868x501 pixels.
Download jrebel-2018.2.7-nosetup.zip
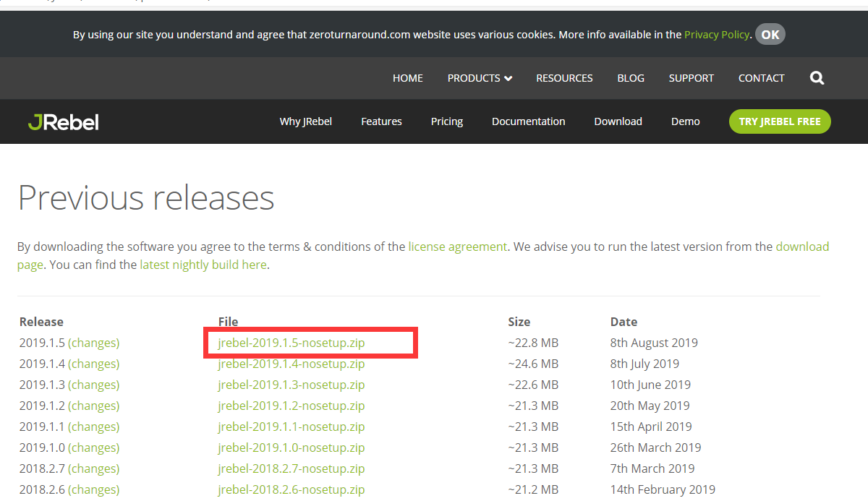coord(292,468)
